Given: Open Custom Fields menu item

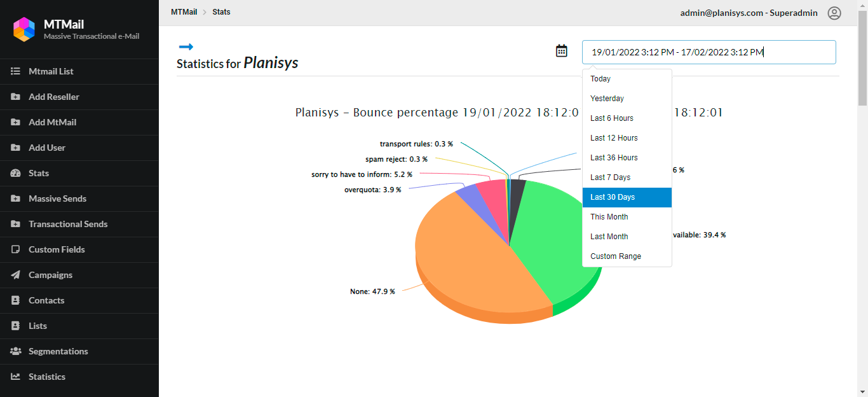Looking at the screenshot, I should [x=57, y=249].
